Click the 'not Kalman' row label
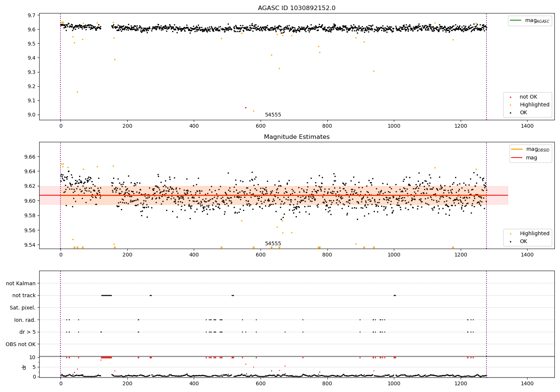Viewport: 560px width, 392px height. (21, 283)
